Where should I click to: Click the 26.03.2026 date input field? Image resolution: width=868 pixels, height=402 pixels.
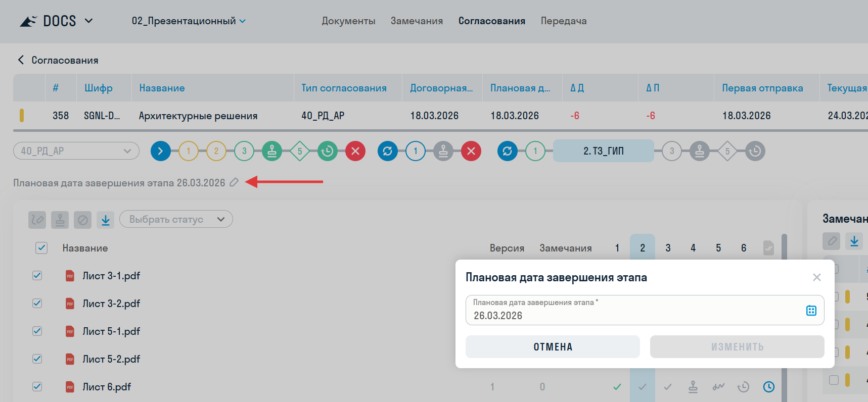645,310
